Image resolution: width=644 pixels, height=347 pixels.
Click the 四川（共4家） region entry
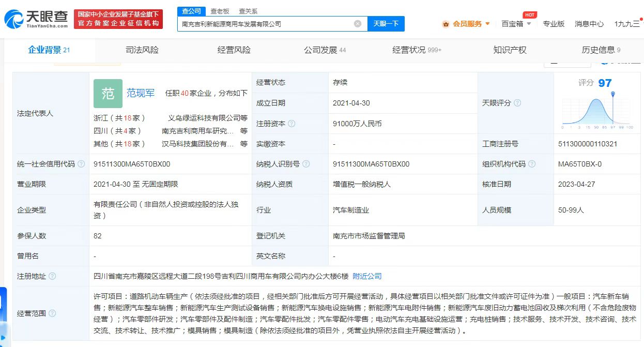[117, 131]
